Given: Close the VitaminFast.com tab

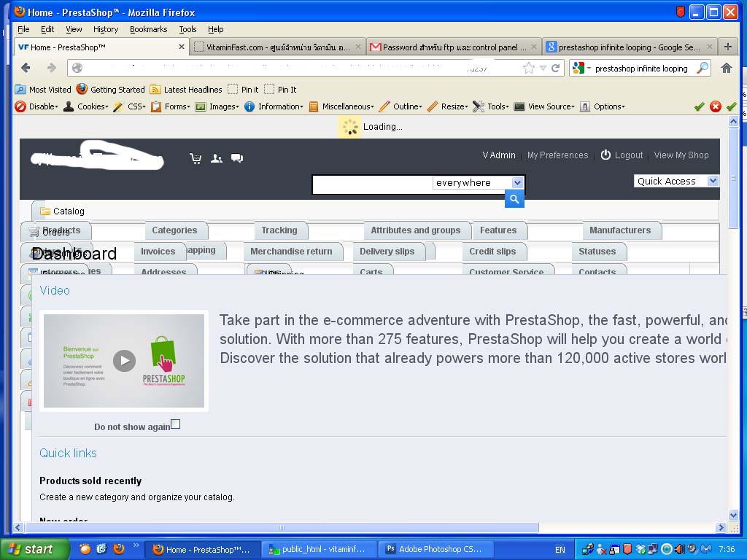Looking at the screenshot, I should click(x=358, y=47).
